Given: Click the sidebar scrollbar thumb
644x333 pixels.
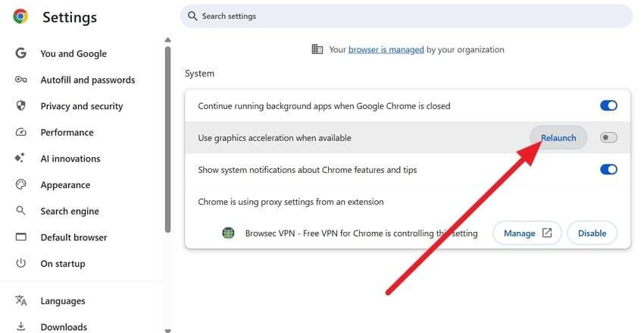Looking at the screenshot, I should 167,140.
